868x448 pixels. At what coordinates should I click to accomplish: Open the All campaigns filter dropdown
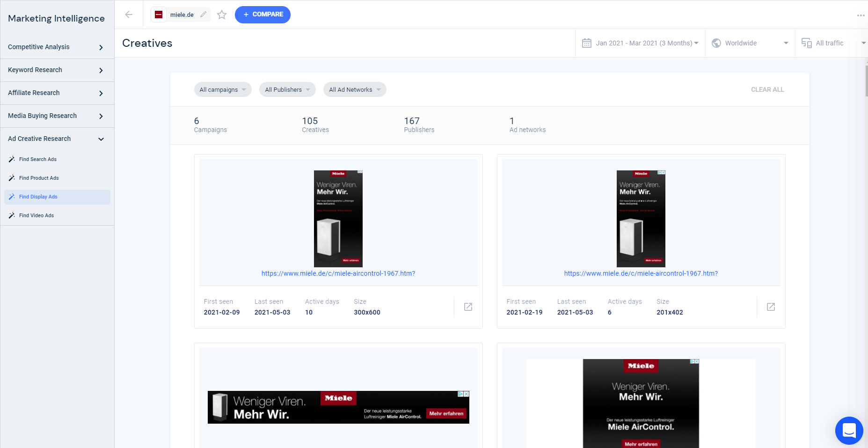coord(223,89)
